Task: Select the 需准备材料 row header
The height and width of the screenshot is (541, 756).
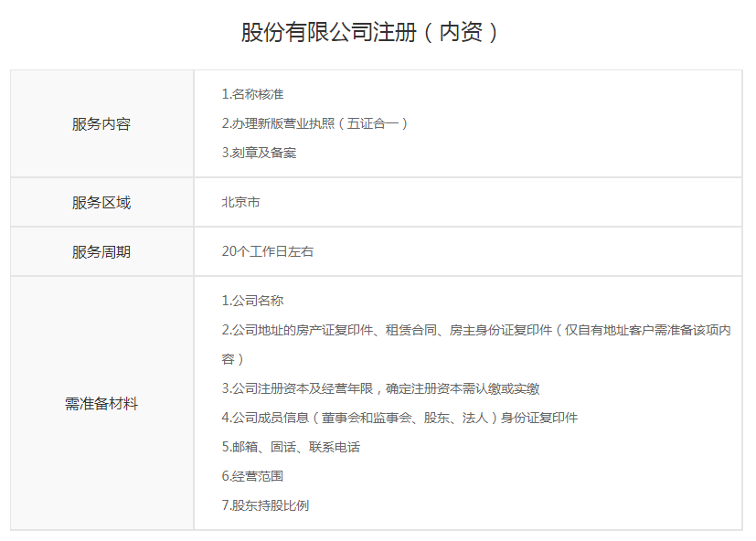Action: click(101, 403)
